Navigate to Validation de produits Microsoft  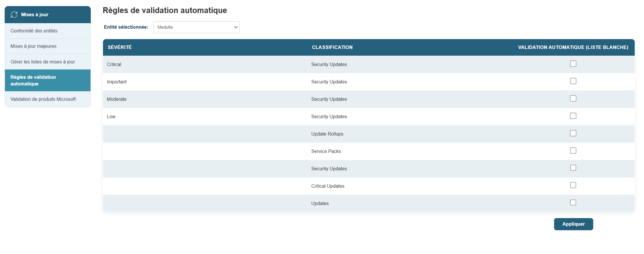tap(43, 99)
